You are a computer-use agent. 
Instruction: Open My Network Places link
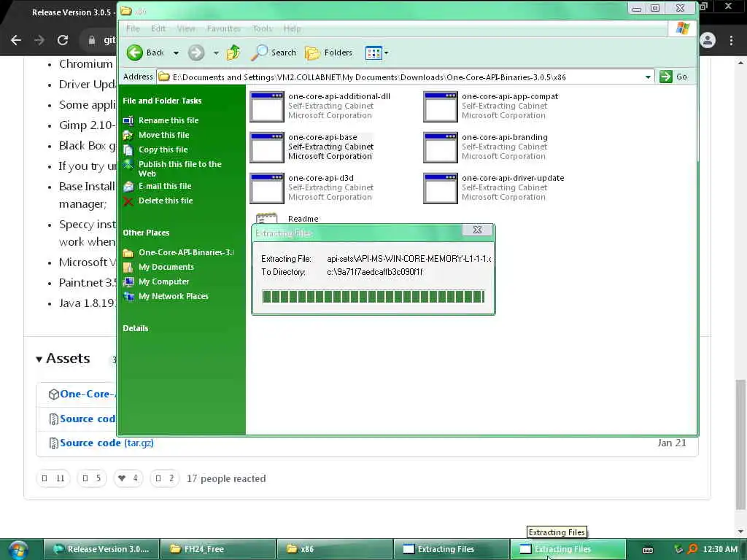click(x=174, y=296)
